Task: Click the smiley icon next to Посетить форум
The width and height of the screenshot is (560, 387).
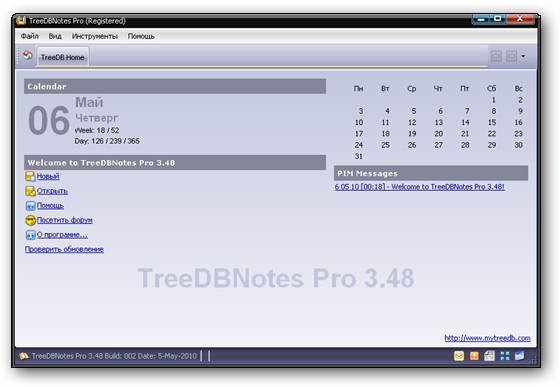Action: 30,220
